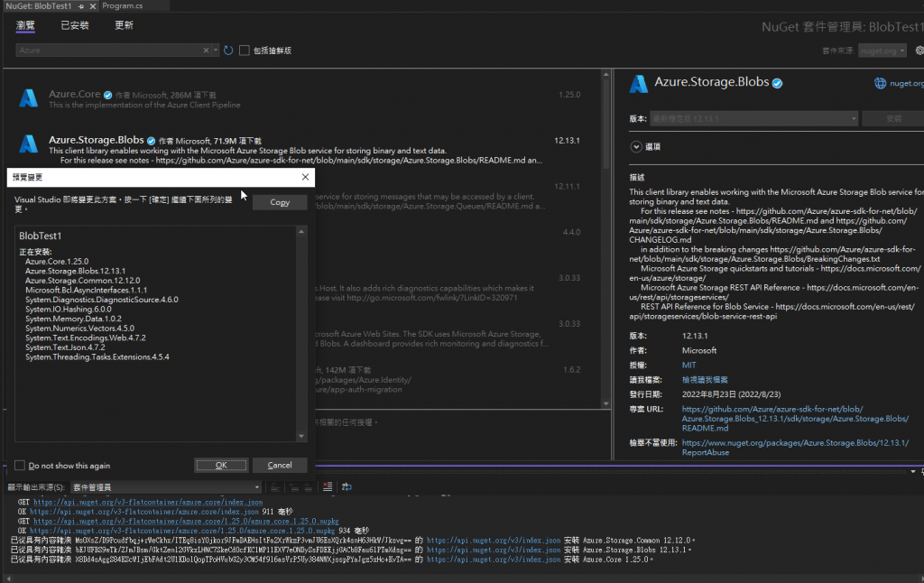Screen dimensions: 924x583
Task: Open the ReportAbuse link
Action: click(795, 448)
